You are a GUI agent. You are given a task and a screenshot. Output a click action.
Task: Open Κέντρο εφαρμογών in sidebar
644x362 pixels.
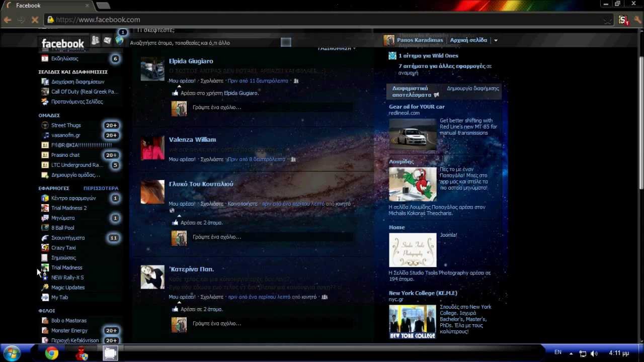click(73, 198)
